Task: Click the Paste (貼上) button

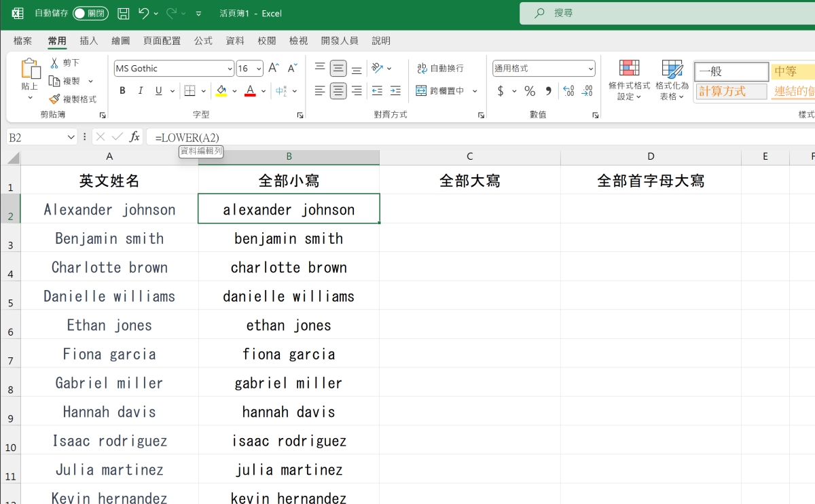Action: coord(30,75)
